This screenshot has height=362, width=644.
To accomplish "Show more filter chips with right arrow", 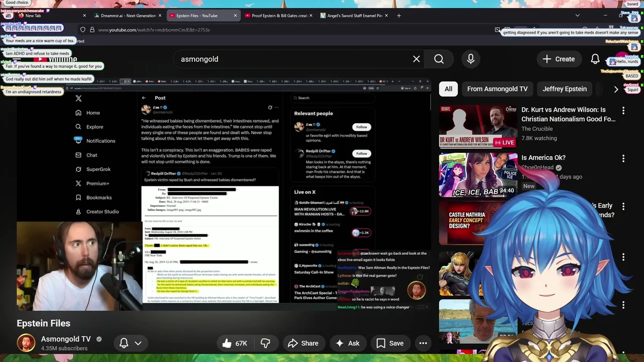I will pos(616,89).
